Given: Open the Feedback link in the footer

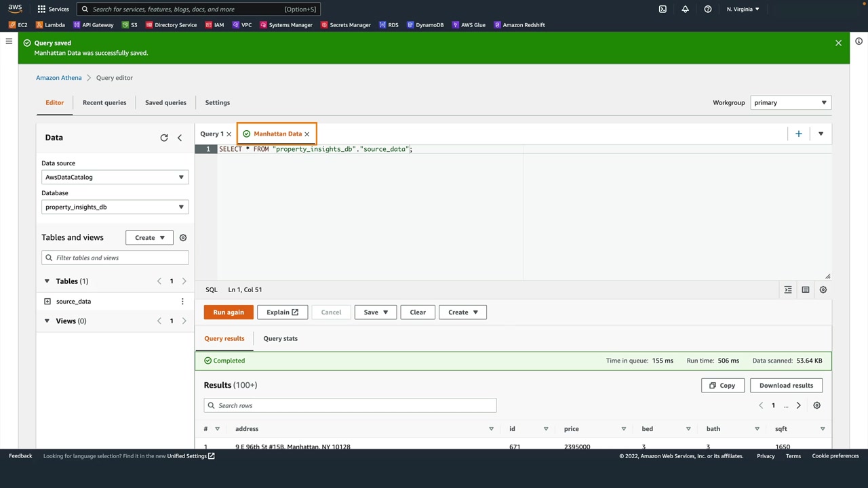Looking at the screenshot, I should (x=20, y=456).
